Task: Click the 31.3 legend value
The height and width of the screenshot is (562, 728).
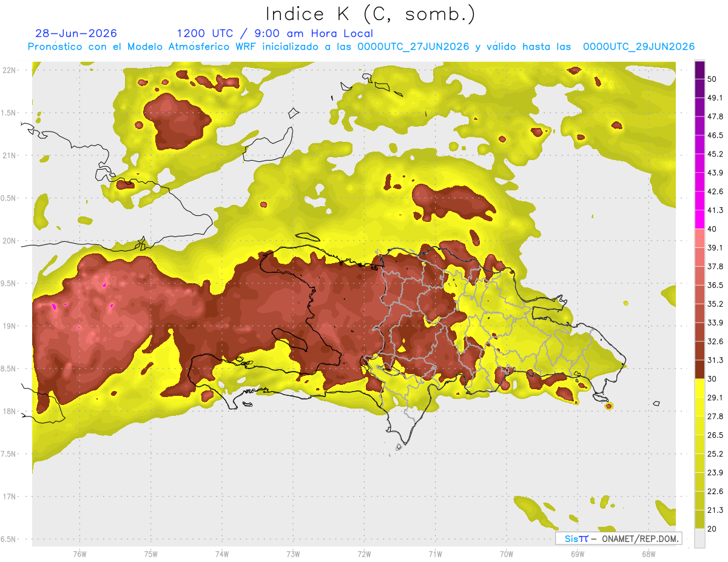Action: tap(715, 360)
